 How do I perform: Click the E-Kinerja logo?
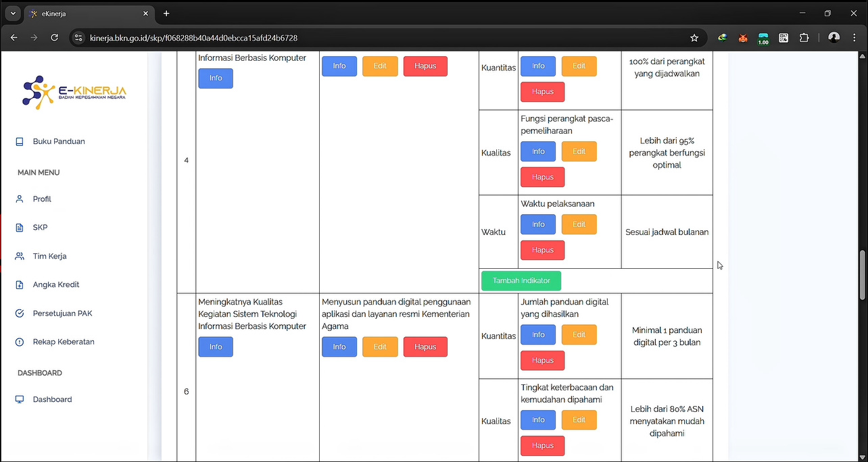(74, 93)
